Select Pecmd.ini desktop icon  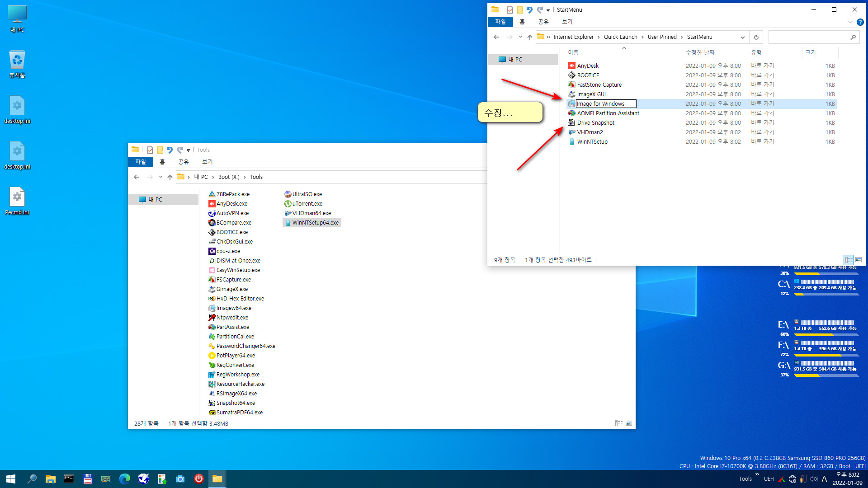click(17, 201)
